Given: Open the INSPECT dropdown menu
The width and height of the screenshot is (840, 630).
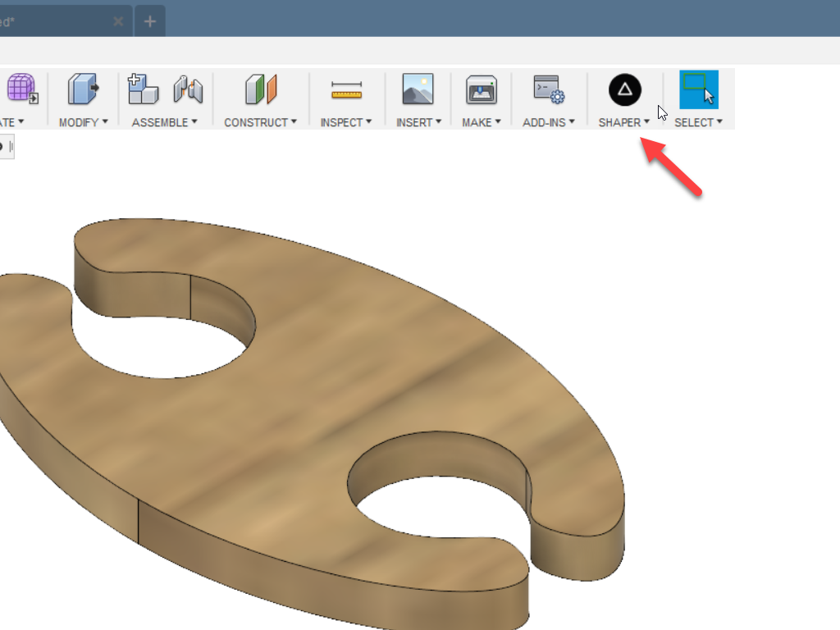Looking at the screenshot, I should tap(346, 122).
